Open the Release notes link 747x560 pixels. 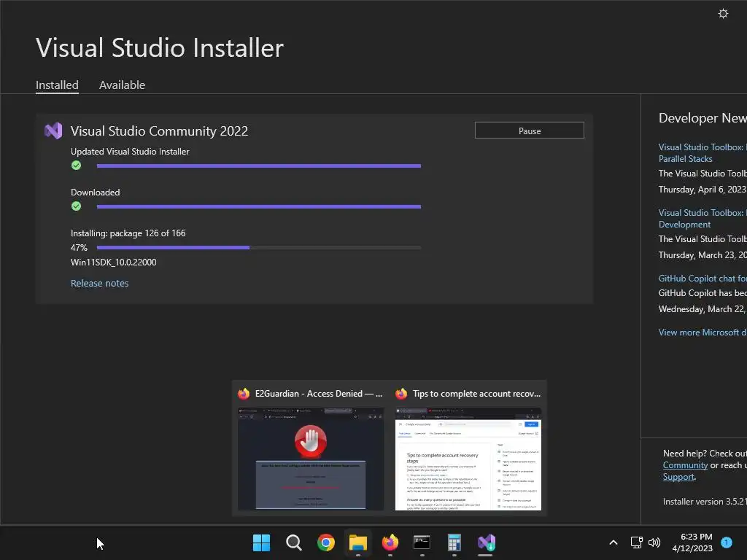tap(99, 284)
